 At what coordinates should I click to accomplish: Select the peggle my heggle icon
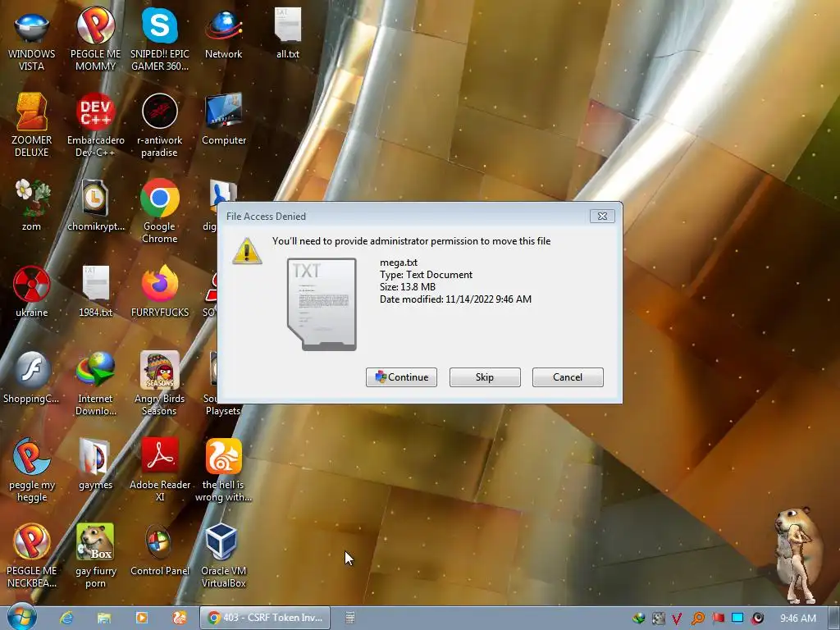pos(32,470)
